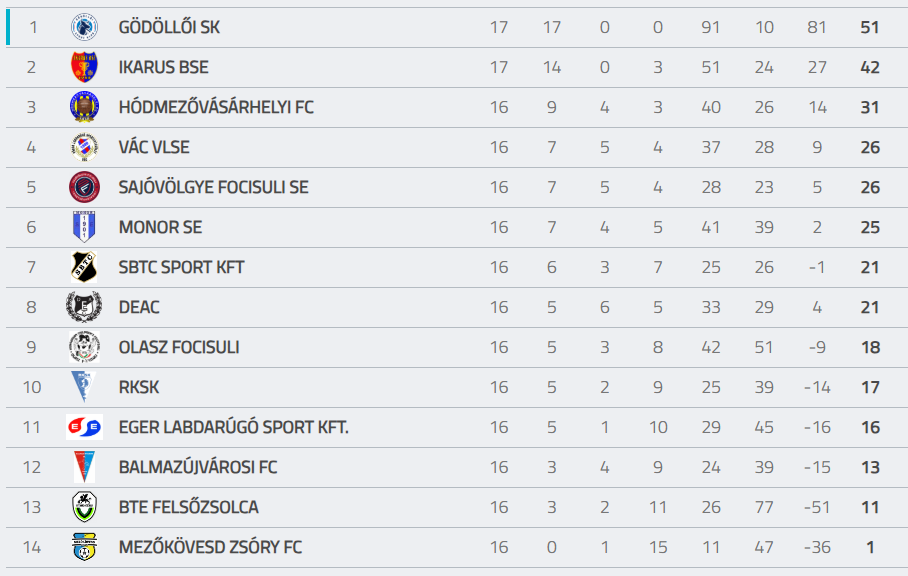
Task: Select the HÓDMEZŐVÁSÁRHELYI FC team name
Action: coord(215,107)
